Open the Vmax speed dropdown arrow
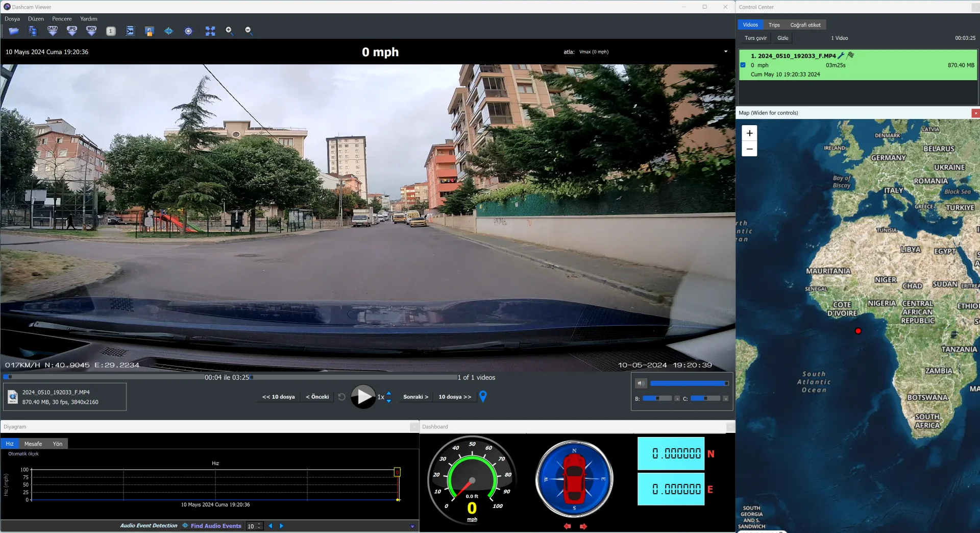The image size is (980, 533). click(x=726, y=52)
